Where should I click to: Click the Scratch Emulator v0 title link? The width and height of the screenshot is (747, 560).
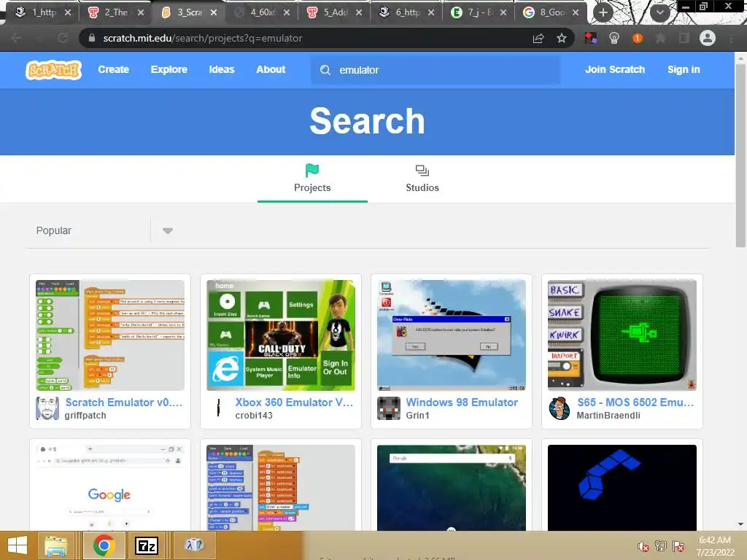[124, 402]
